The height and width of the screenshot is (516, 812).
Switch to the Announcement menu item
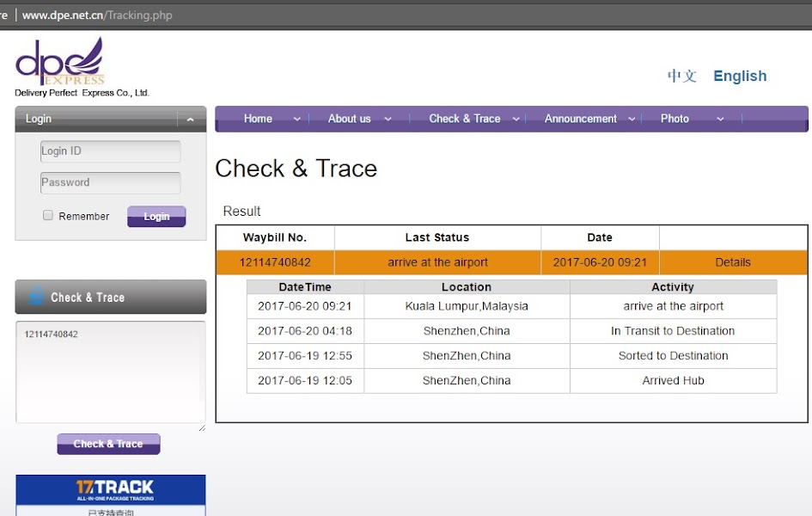581,119
